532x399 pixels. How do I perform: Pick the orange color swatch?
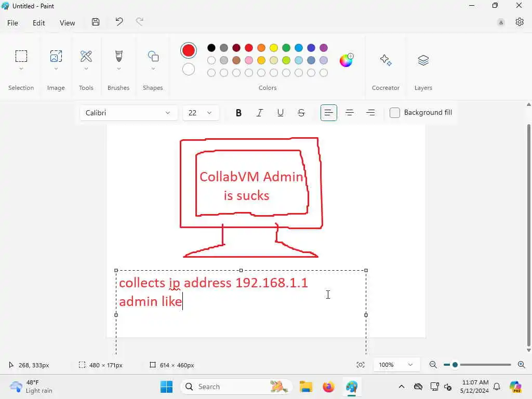[x=261, y=48]
